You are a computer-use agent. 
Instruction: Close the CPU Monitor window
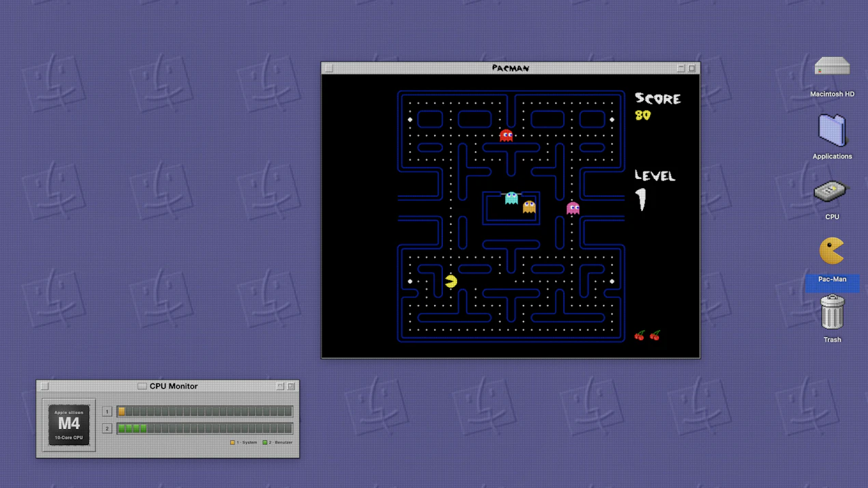(44, 386)
